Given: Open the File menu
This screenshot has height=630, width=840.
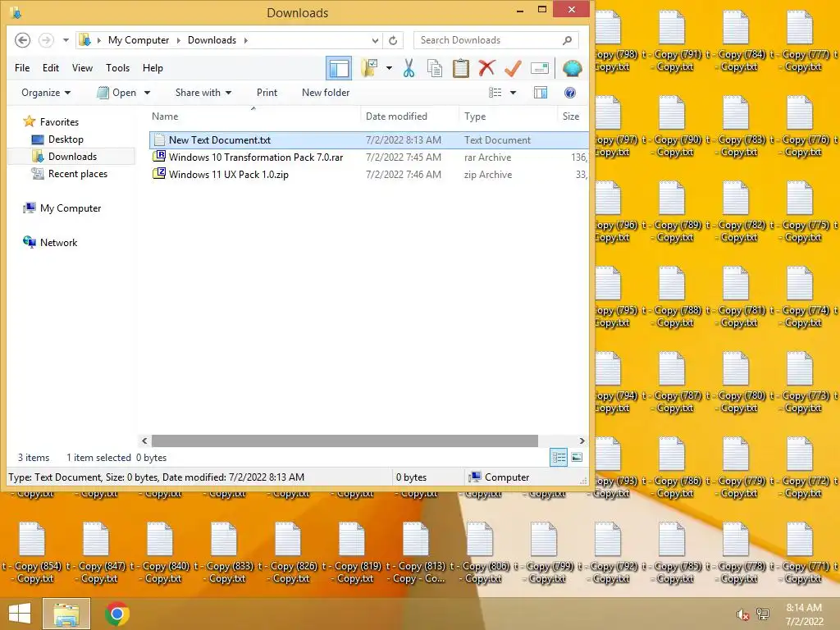Looking at the screenshot, I should [22, 68].
